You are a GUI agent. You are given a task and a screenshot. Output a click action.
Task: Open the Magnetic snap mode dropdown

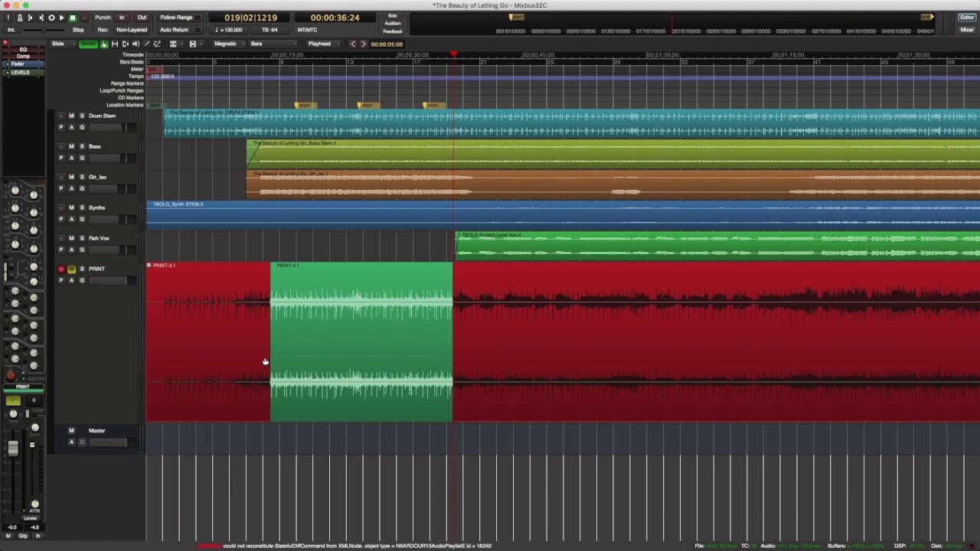pos(230,44)
